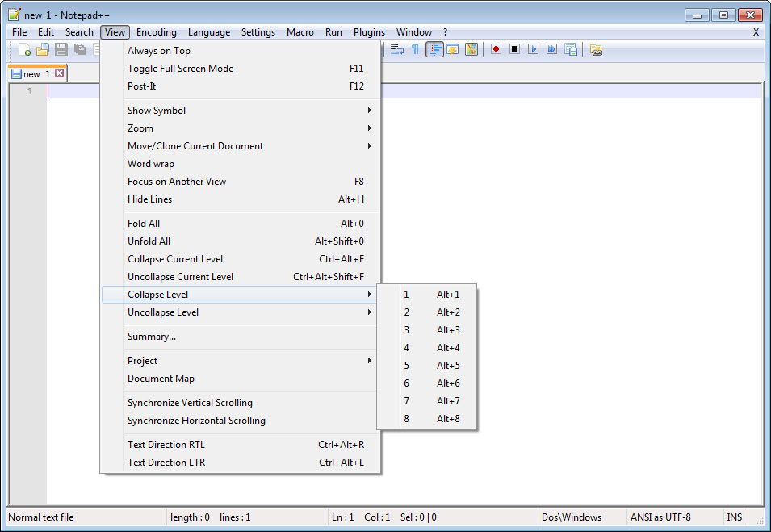
Task: Collapse level 5 (Alt+5)
Action: point(427,366)
